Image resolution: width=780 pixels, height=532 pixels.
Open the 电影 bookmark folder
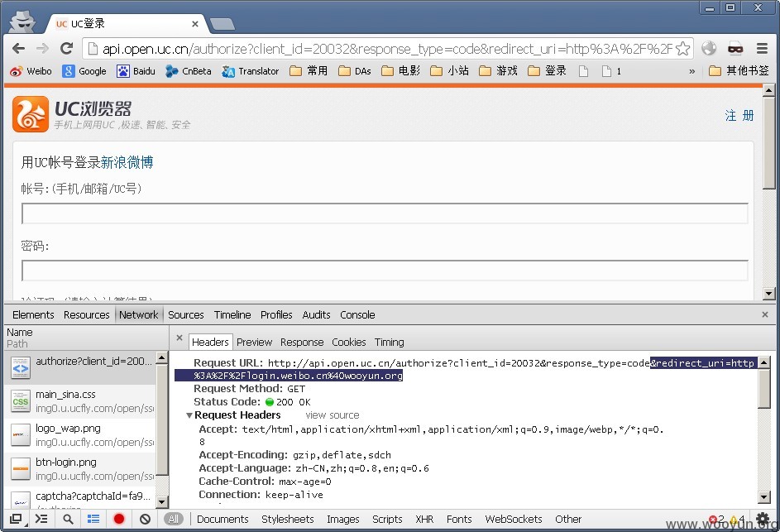coord(400,71)
